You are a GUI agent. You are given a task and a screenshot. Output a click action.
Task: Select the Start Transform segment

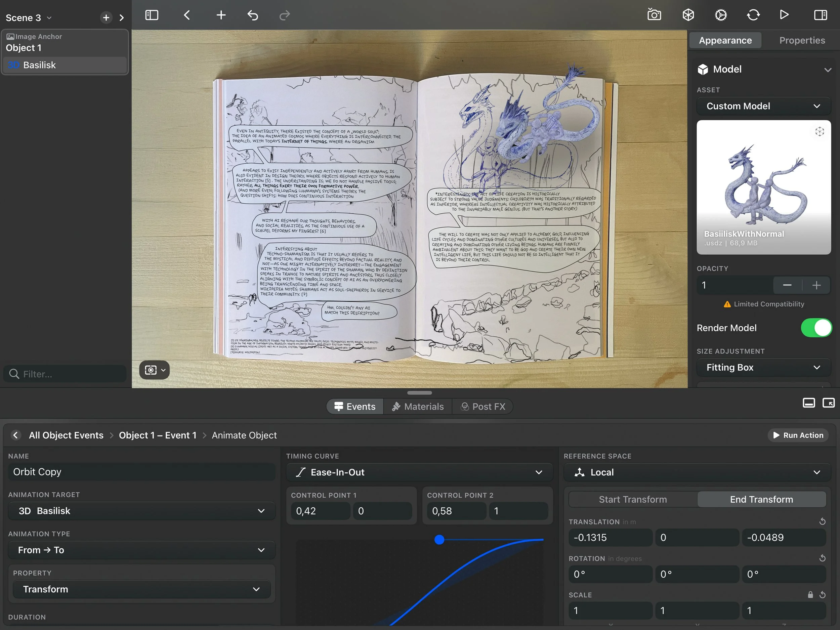(633, 499)
